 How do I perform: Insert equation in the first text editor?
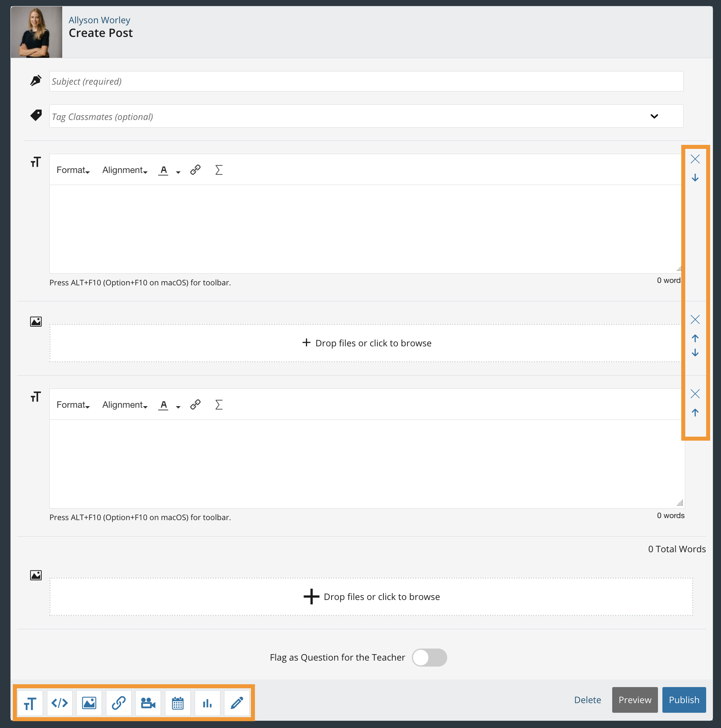tap(219, 170)
